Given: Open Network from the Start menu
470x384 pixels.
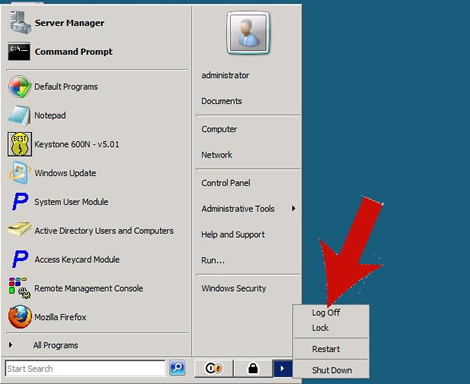Looking at the screenshot, I should [x=217, y=155].
